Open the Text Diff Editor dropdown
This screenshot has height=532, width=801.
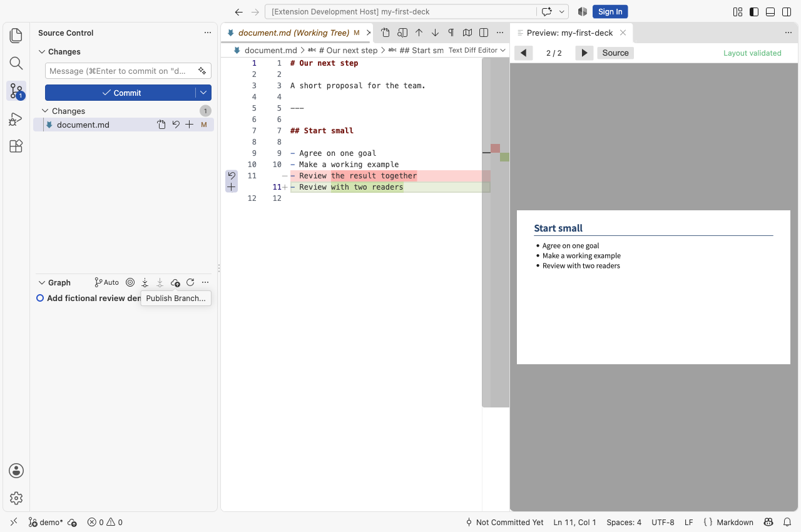pyautogui.click(x=477, y=50)
